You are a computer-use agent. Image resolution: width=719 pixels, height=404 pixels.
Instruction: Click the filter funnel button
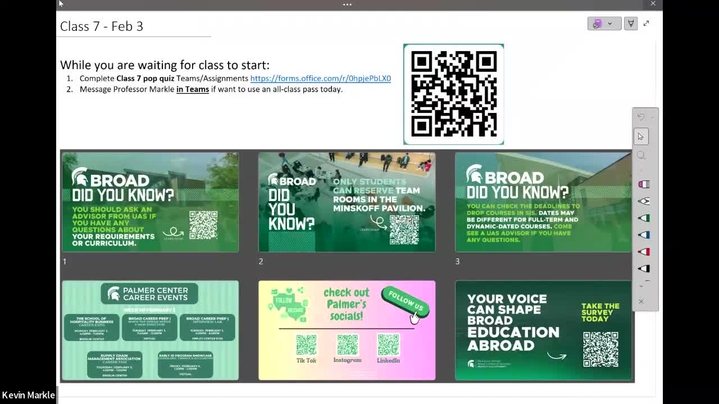[631, 23]
